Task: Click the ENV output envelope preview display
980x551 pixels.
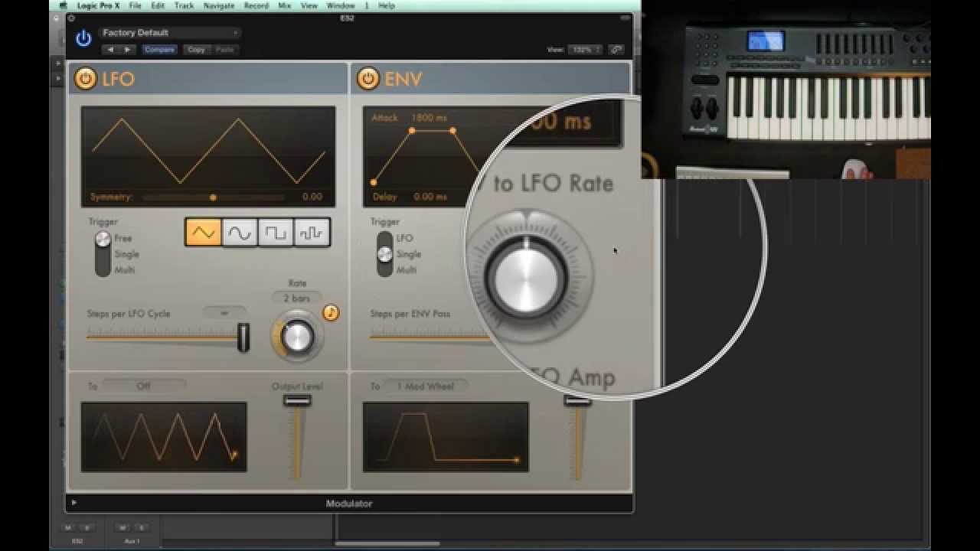Action: (x=446, y=436)
